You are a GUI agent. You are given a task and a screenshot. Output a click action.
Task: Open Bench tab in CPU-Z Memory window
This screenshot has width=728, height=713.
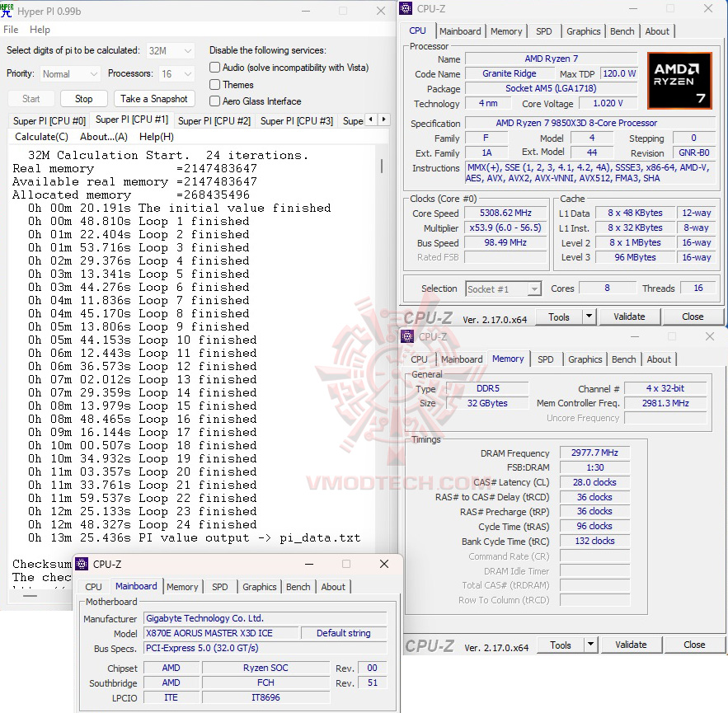(x=623, y=359)
